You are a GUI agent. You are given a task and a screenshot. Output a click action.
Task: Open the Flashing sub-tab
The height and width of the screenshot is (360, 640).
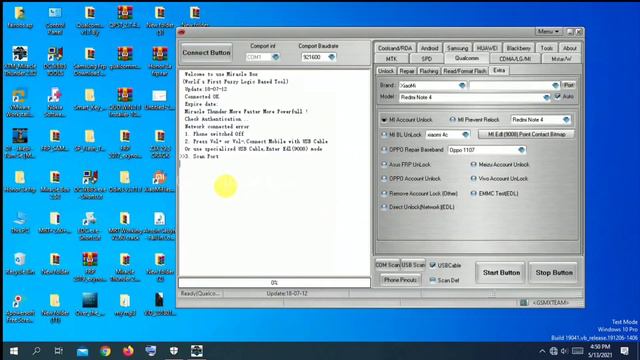[429, 71]
